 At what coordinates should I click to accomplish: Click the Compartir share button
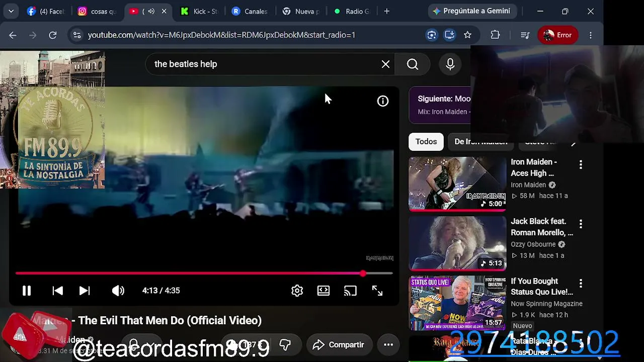point(339,345)
